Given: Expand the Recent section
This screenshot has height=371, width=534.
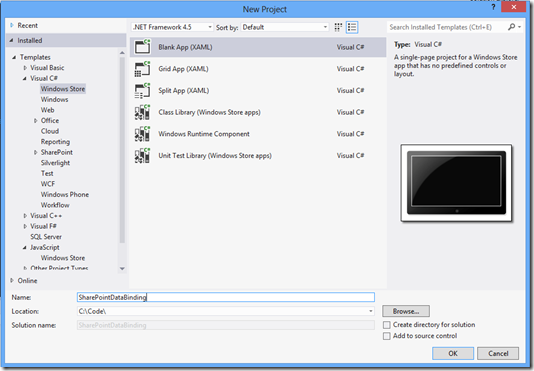Looking at the screenshot, I should (x=12, y=25).
